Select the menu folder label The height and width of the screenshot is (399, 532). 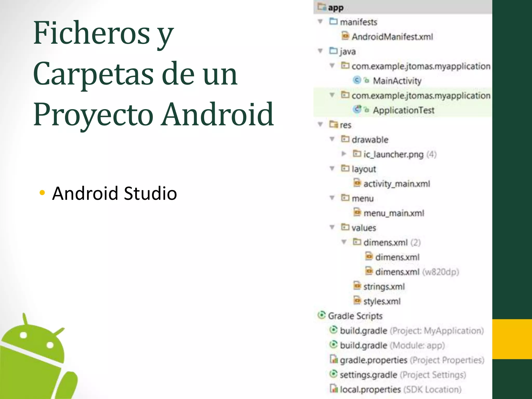(363, 198)
